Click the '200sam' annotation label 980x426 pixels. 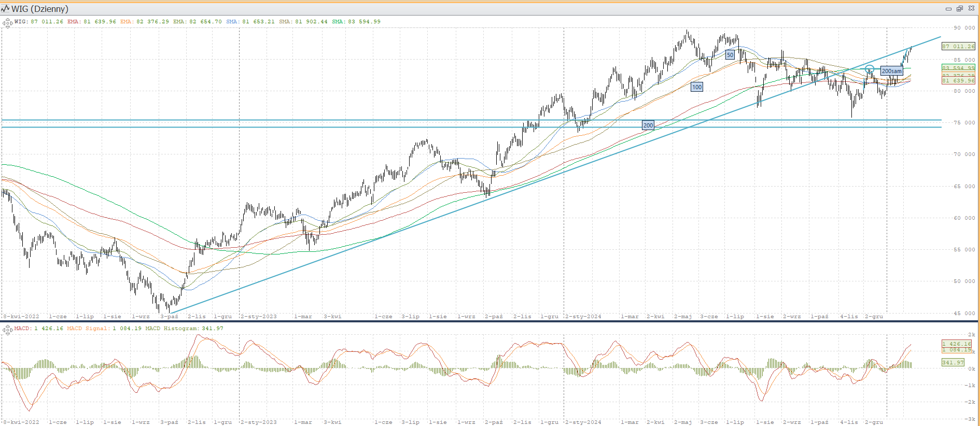pos(891,71)
